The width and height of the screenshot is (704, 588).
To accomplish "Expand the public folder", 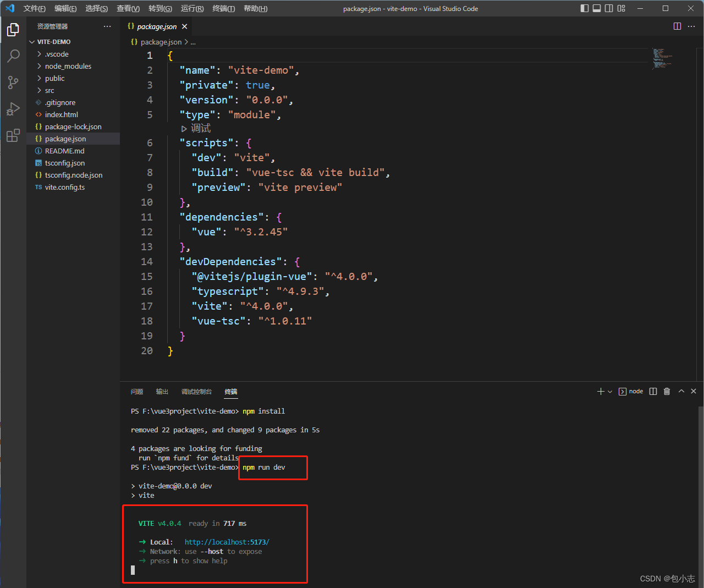I will (73, 78).
